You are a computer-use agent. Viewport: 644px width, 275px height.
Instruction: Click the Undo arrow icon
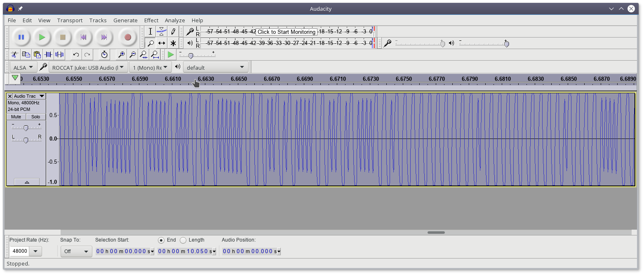click(x=76, y=54)
